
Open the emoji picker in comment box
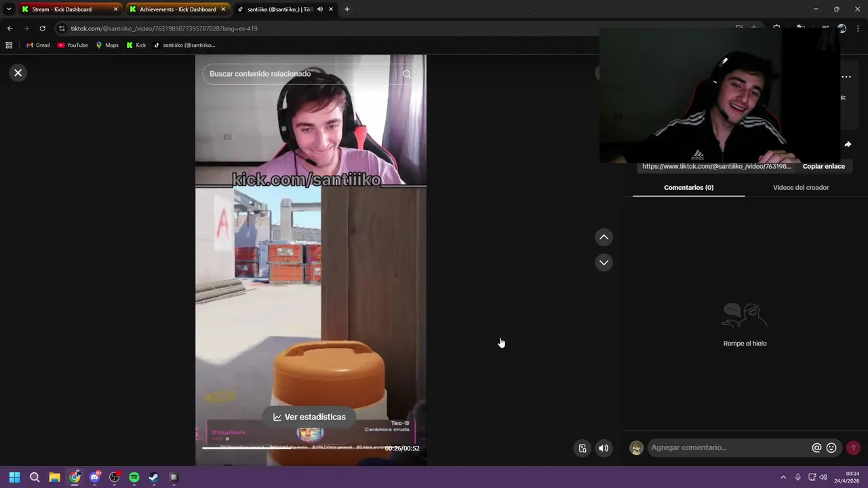click(831, 448)
